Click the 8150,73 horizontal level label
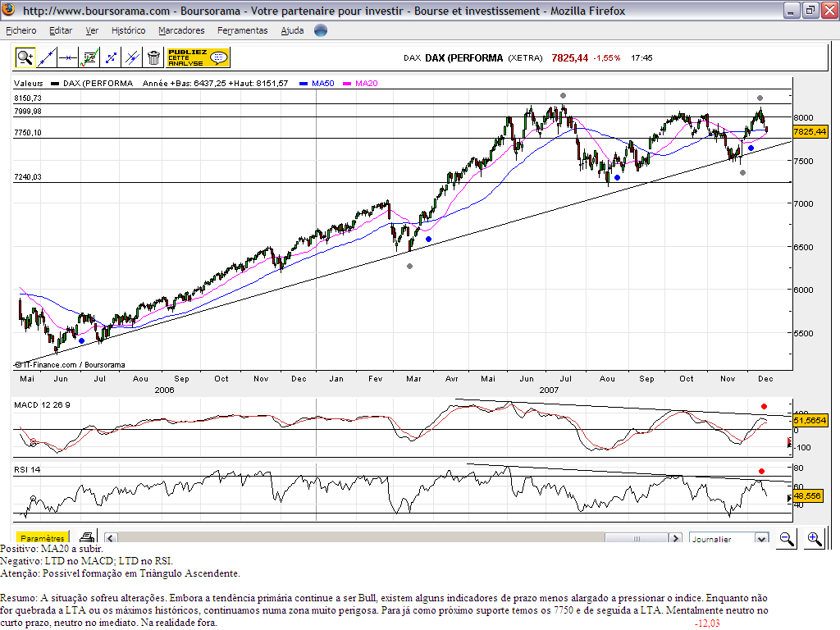The image size is (840, 630). point(28,98)
